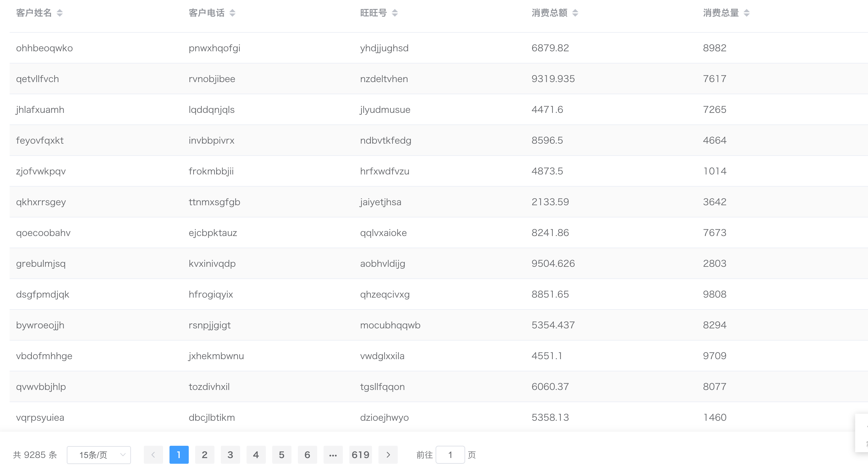Select customer name qkhxrrsgey

tap(41, 202)
